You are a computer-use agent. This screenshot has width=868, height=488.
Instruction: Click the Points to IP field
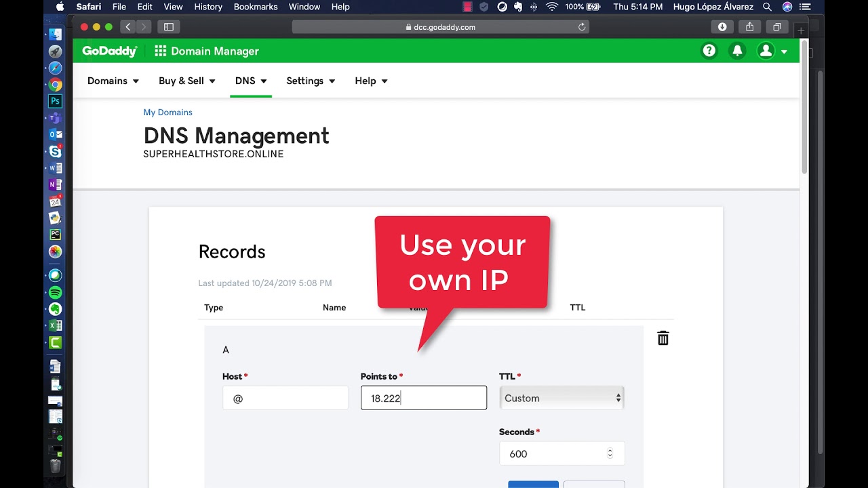coord(424,398)
